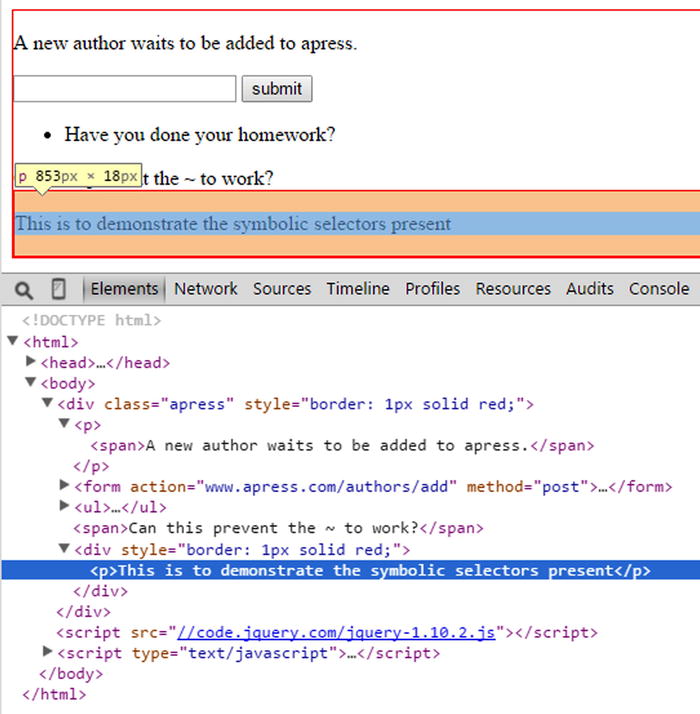
Task: Click the submit button on the page
Action: (x=277, y=89)
